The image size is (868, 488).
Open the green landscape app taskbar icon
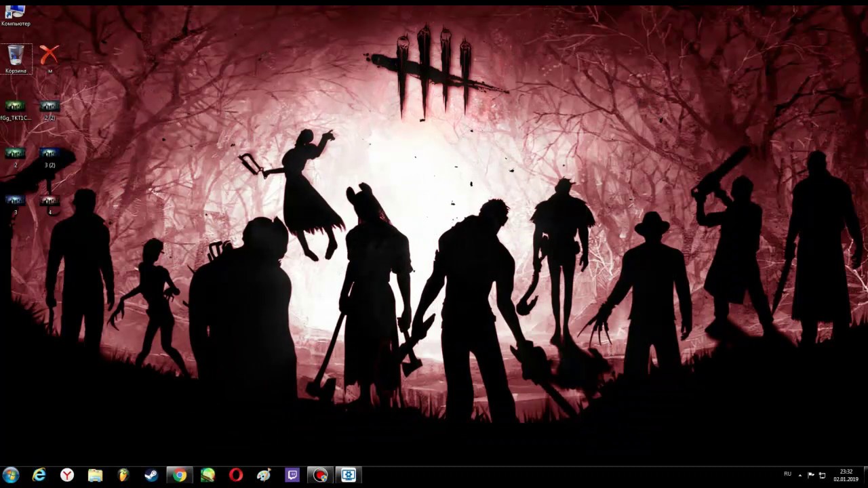pos(208,475)
